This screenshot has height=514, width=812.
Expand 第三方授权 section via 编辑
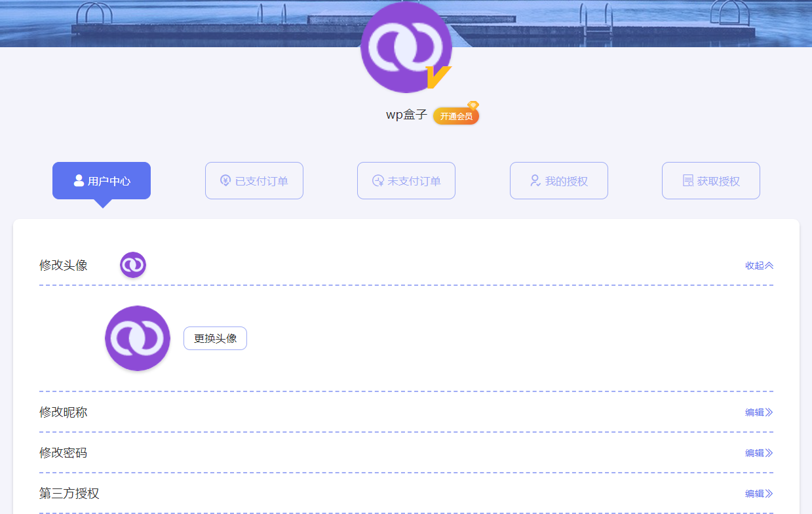758,493
